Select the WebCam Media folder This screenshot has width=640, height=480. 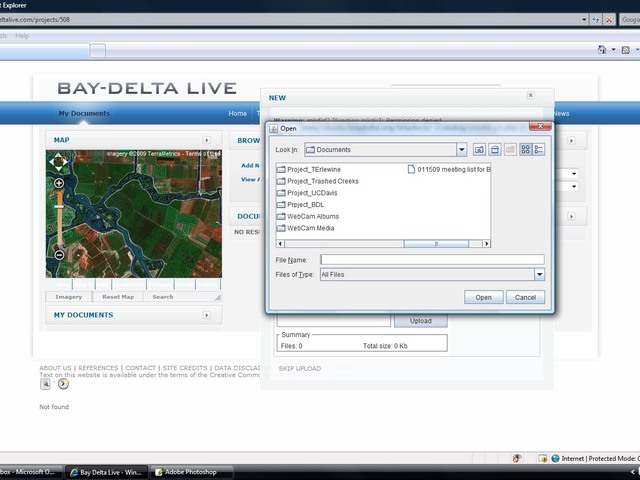coord(305,228)
